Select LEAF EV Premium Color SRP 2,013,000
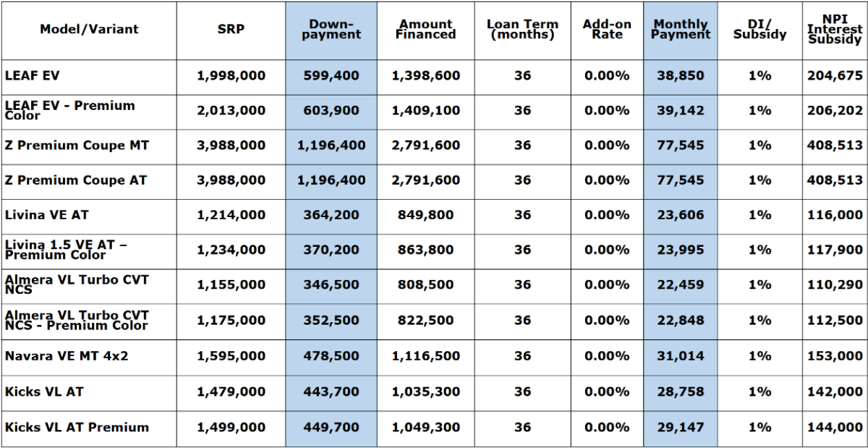This screenshot has height=448, width=868. point(231,111)
